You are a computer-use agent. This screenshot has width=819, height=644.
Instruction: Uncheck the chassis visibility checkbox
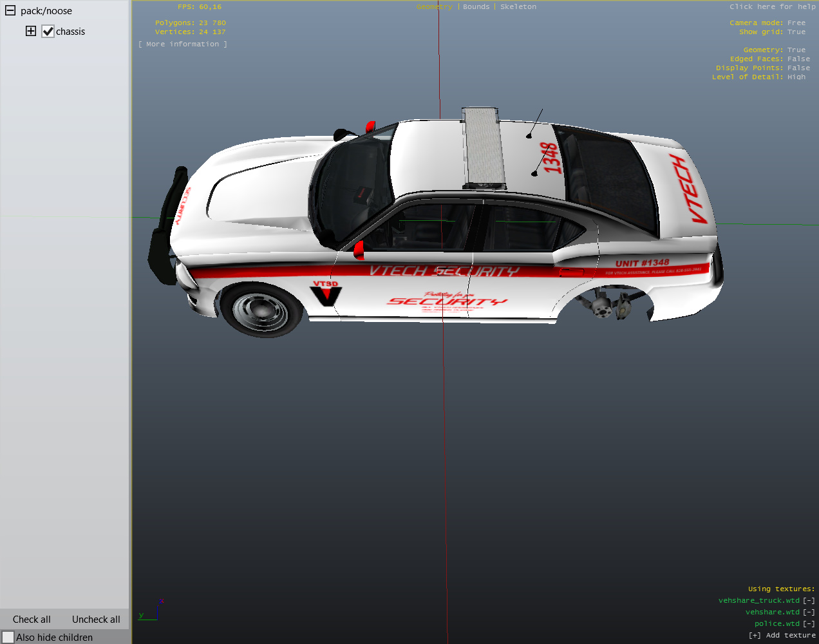[x=48, y=32]
